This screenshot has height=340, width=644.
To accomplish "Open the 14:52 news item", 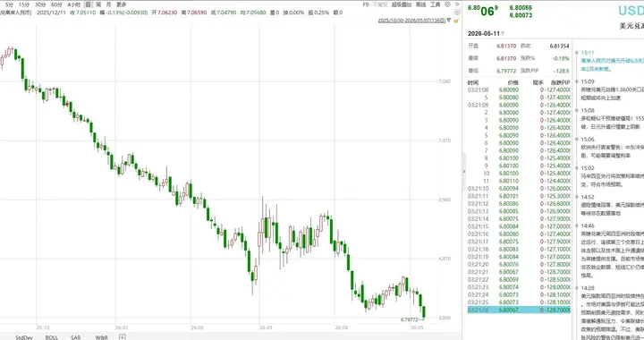I will click(x=612, y=208).
